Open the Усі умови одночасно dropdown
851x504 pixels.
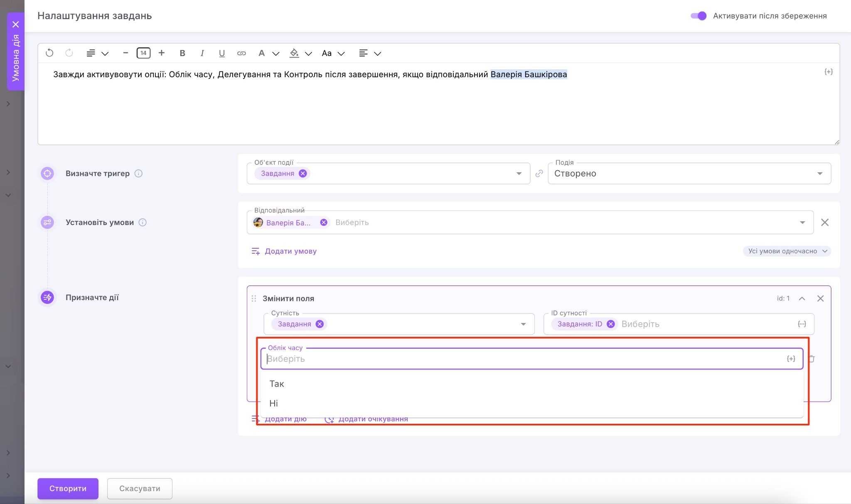click(787, 251)
